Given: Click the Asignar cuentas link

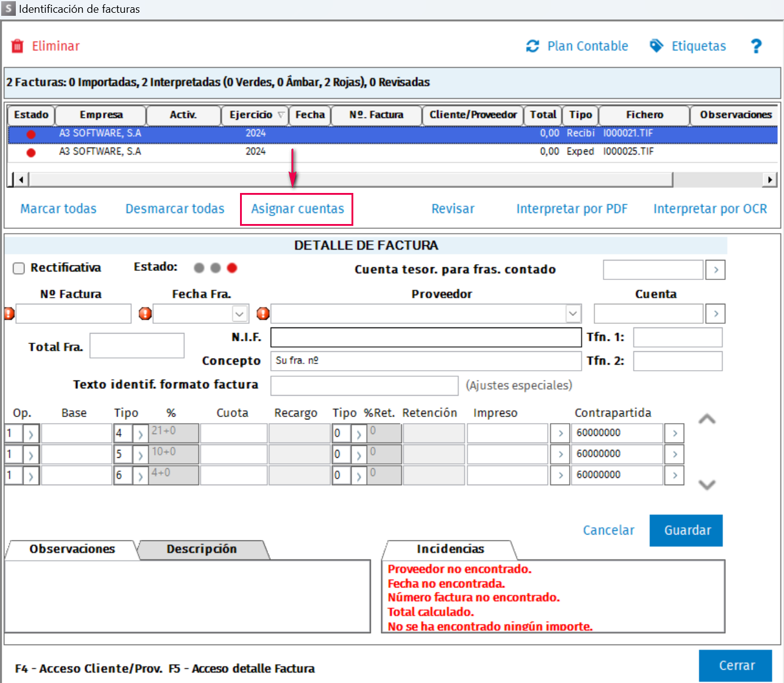Looking at the screenshot, I should (x=297, y=209).
